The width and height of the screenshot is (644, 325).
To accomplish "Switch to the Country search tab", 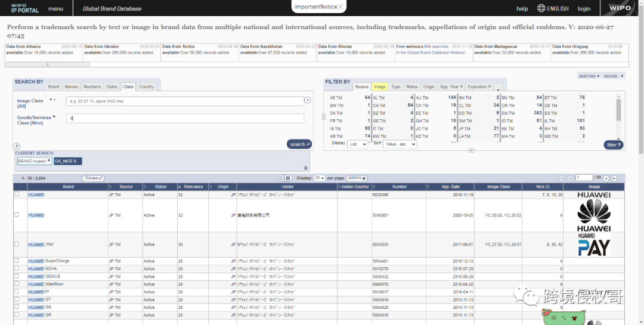I will tap(146, 86).
